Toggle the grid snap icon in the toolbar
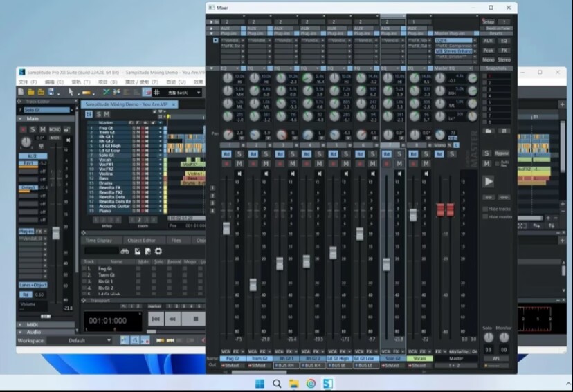 click(x=156, y=93)
